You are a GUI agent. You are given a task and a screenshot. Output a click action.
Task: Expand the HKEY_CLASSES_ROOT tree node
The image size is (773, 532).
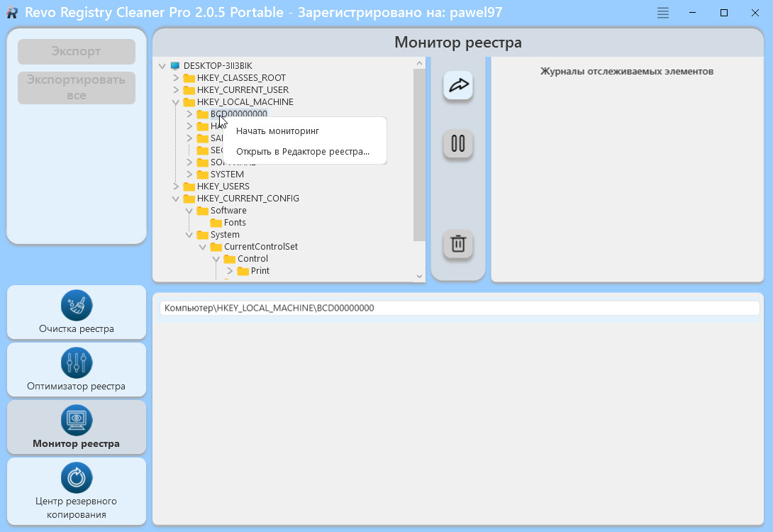[176, 78]
